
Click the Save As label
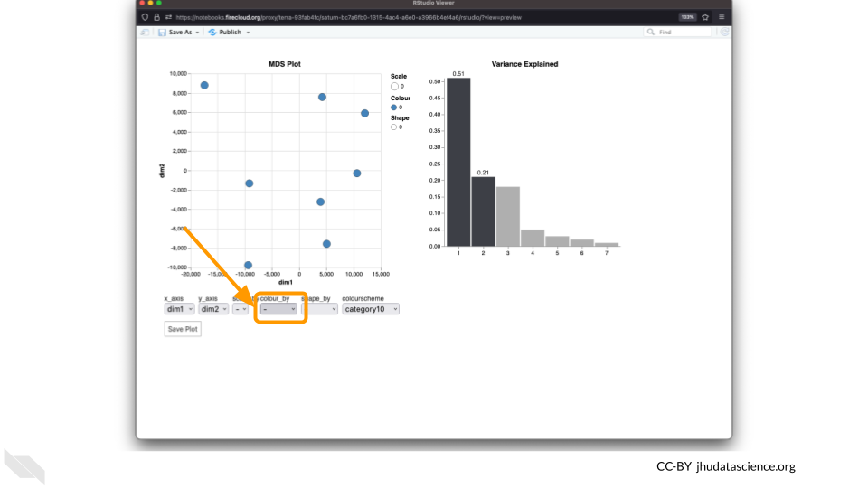click(181, 33)
